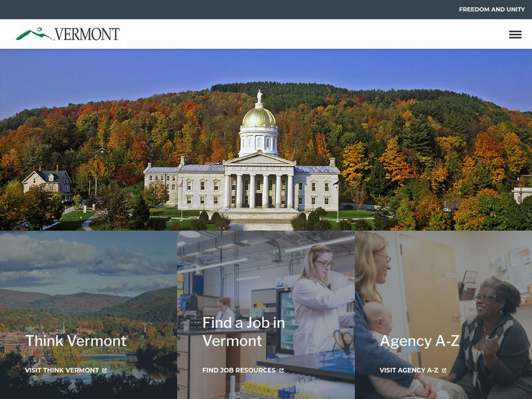Click the golden dome of the State House

coord(259,118)
